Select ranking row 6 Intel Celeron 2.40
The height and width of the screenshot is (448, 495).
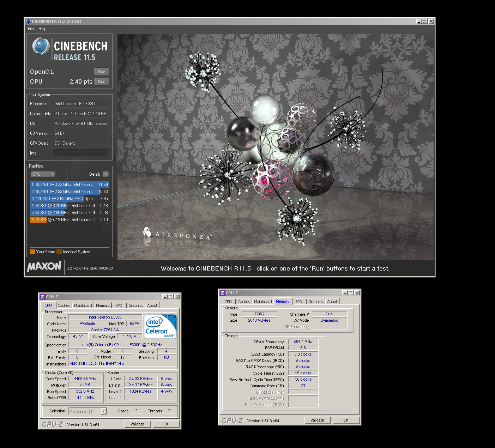pyautogui.click(x=70, y=220)
